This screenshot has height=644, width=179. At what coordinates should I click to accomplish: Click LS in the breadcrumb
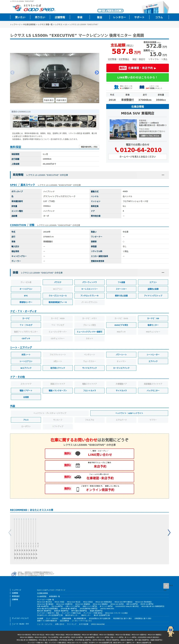tap(66, 25)
